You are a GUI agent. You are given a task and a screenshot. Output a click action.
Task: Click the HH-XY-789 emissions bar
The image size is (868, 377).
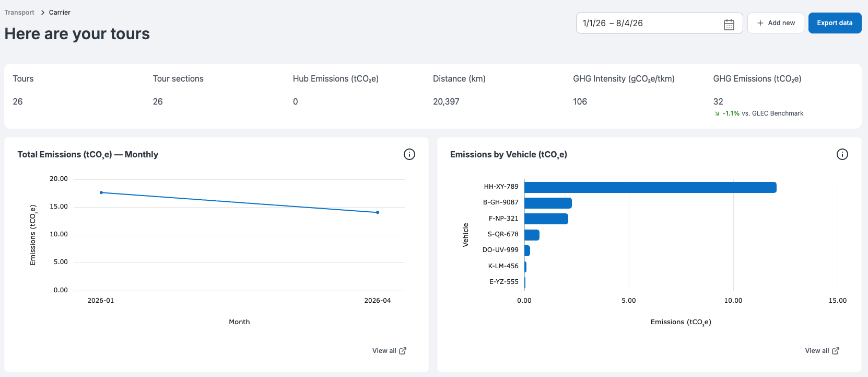650,187
